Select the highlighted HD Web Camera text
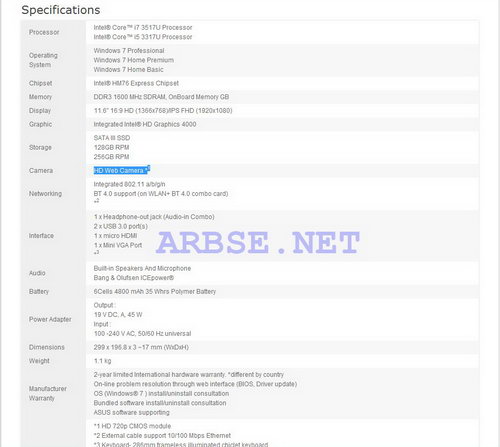The height and width of the screenshot is (447, 500). point(122,170)
